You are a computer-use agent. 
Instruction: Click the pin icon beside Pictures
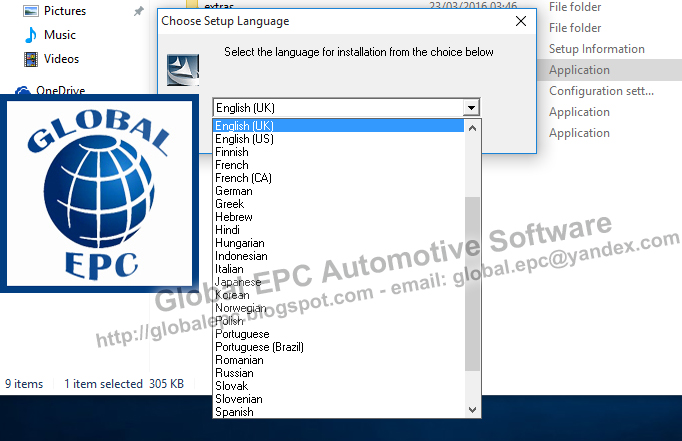tap(138, 11)
